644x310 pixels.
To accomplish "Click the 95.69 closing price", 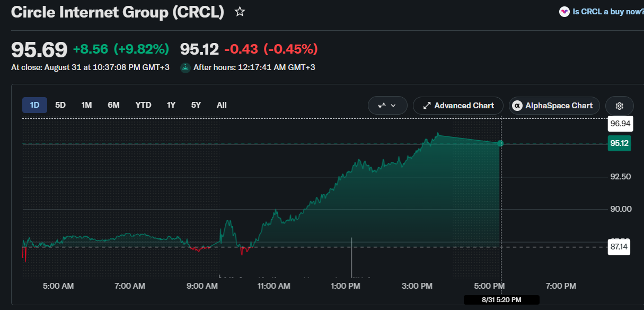I will point(39,49).
